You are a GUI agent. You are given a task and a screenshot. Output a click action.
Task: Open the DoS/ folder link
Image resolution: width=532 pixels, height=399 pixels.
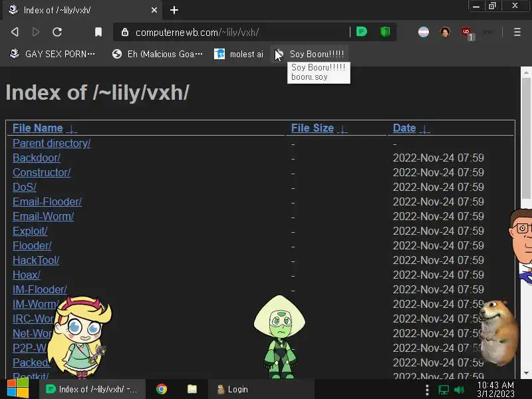point(25,187)
